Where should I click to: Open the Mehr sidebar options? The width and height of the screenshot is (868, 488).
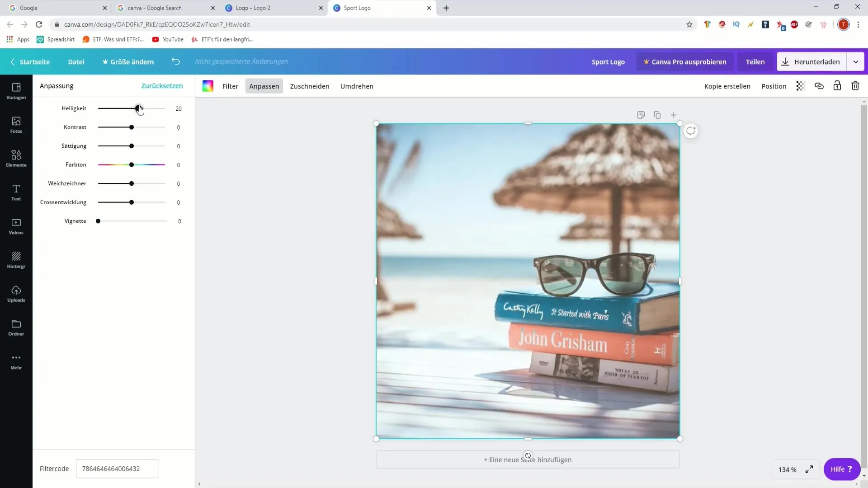click(16, 361)
